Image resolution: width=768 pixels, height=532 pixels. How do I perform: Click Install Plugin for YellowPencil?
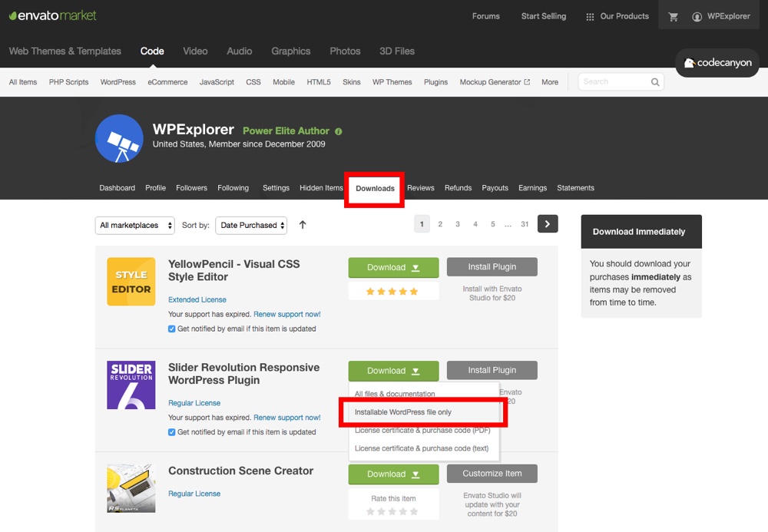(492, 266)
